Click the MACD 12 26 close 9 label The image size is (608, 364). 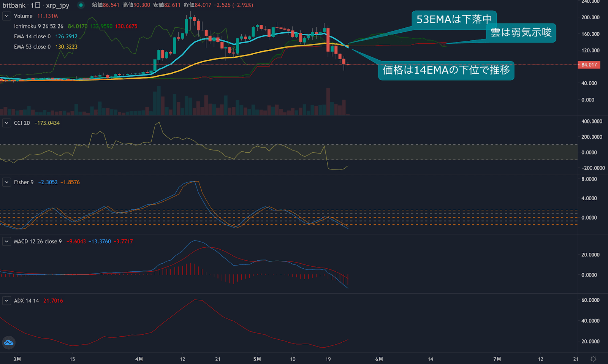point(38,242)
